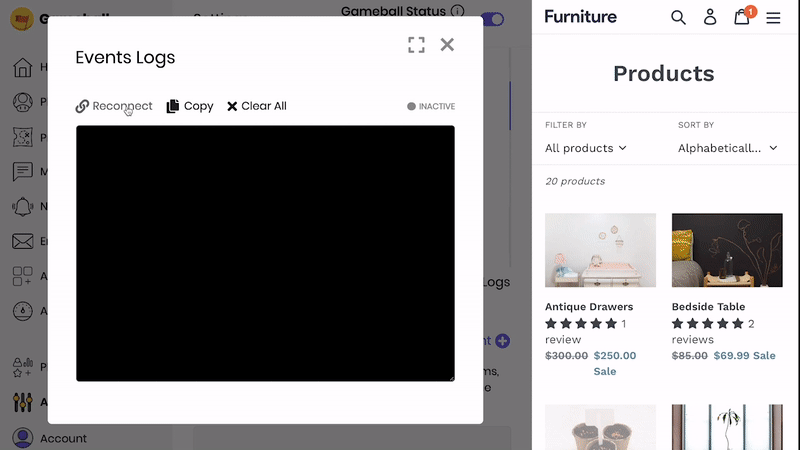Open the envelope email icon in sidebar
This screenshot has width=800, height=450.
[x=22, y=241]
